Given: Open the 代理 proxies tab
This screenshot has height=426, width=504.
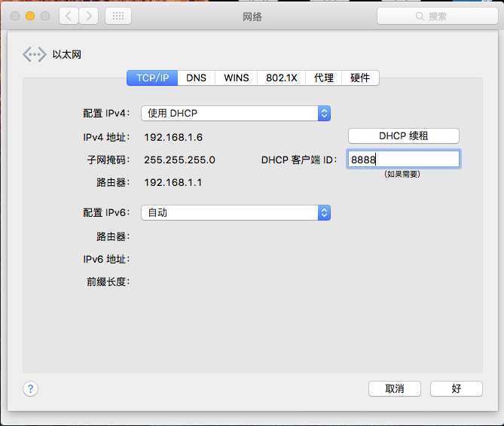Looking at the screenshot, I should (324, 78).
